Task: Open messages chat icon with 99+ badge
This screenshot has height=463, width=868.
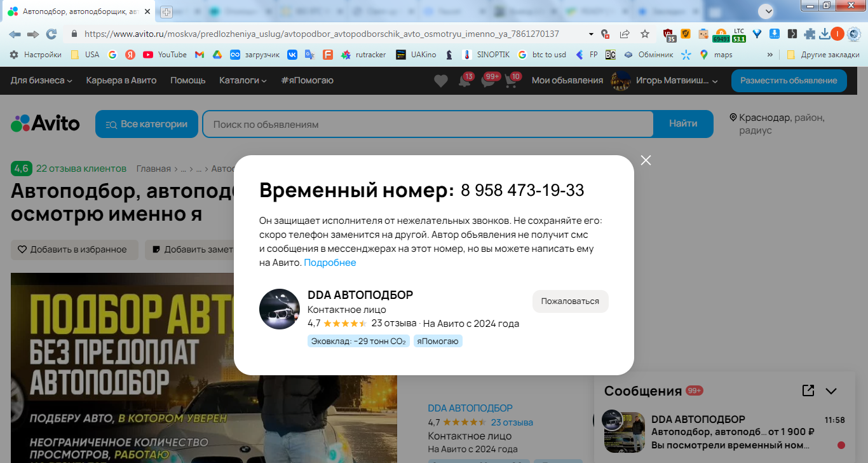Action: (488, 81)
